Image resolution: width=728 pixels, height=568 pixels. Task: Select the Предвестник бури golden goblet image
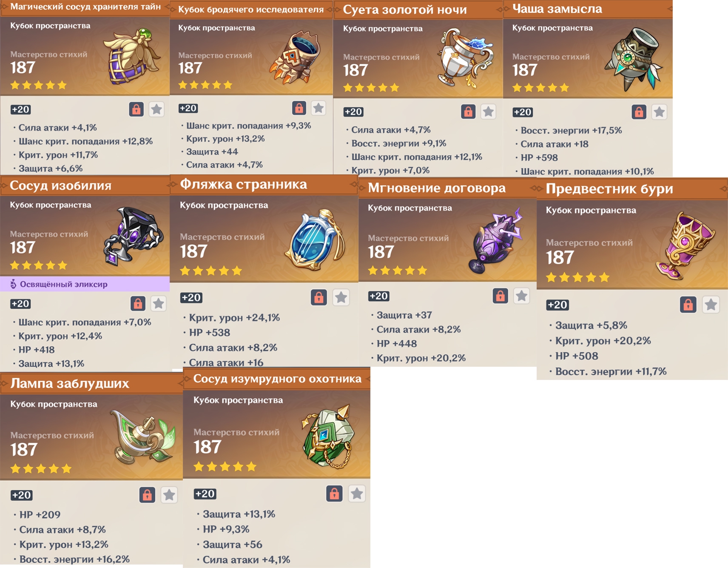tap(685, 245)
